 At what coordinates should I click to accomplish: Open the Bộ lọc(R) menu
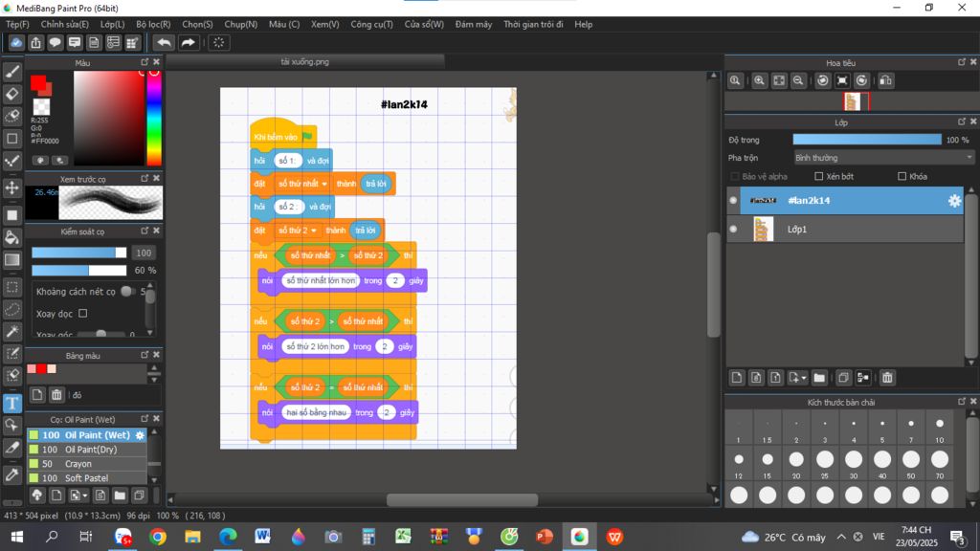click(x=153, y=24)
